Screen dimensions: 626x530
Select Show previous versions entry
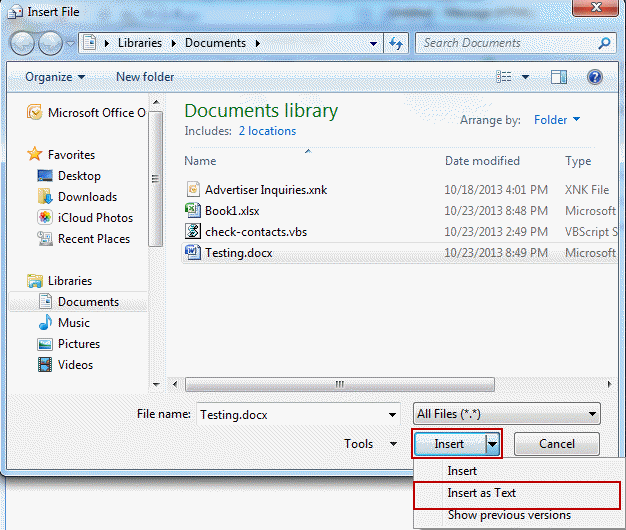(509, 515)
